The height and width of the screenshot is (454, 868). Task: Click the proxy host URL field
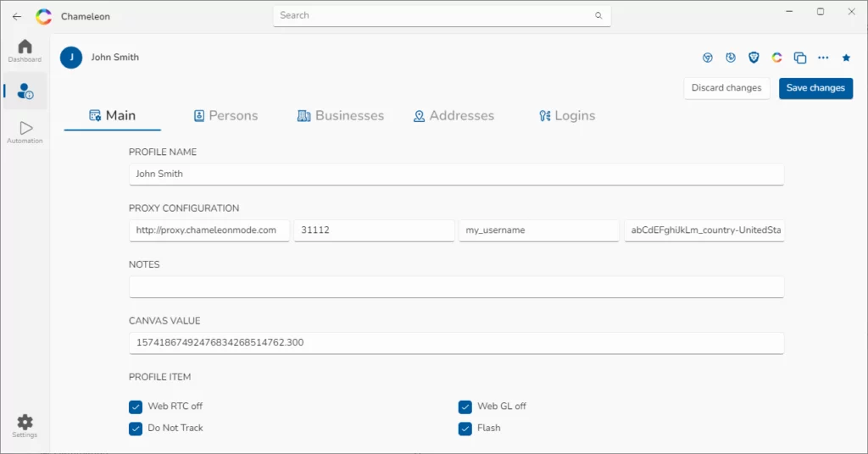[x=209, y=230]
